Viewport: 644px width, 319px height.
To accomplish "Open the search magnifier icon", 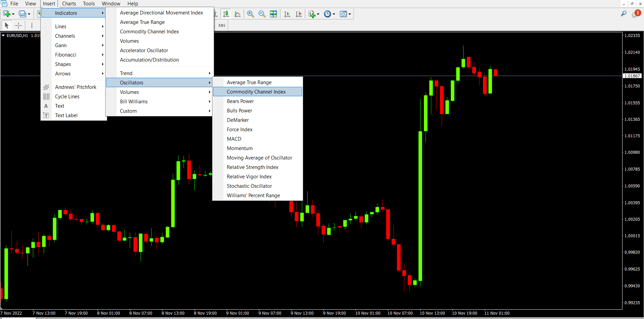I will point(623,14).
